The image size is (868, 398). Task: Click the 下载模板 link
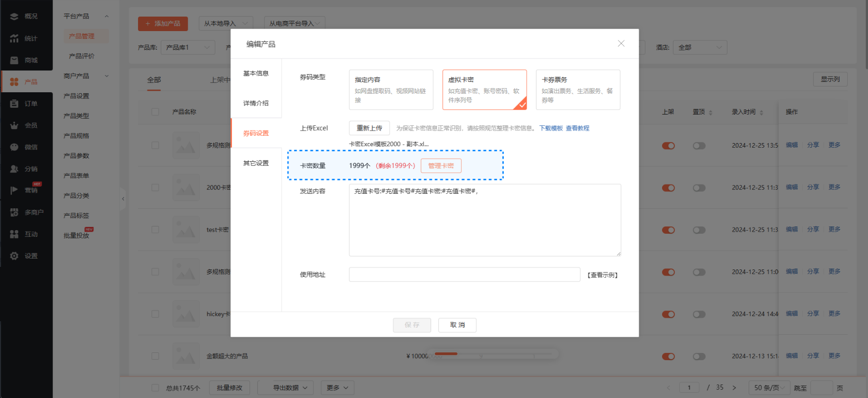click(x=551, y=128)
